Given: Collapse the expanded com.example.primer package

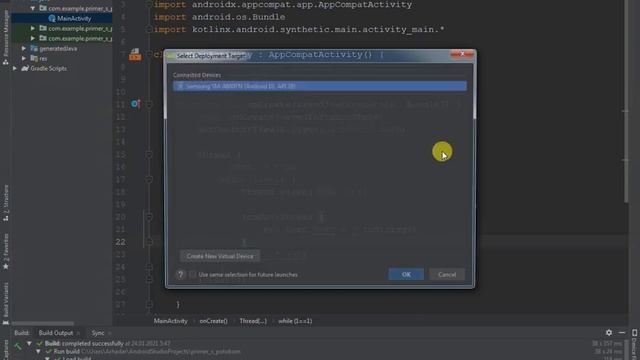Looking at the screenshot, I should pyautogui.click(x=32, y=8).
